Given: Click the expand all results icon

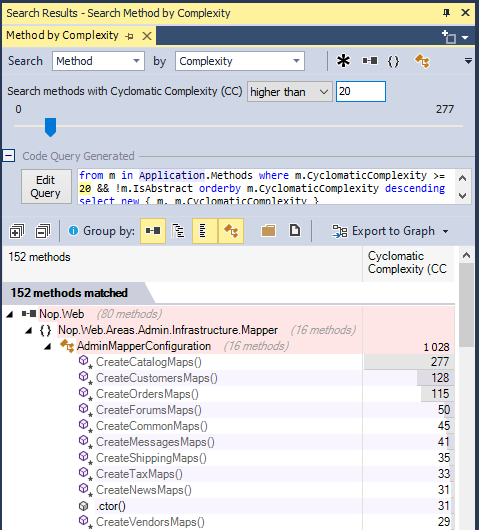Looking at the screenshot, I should click(17, 231).
